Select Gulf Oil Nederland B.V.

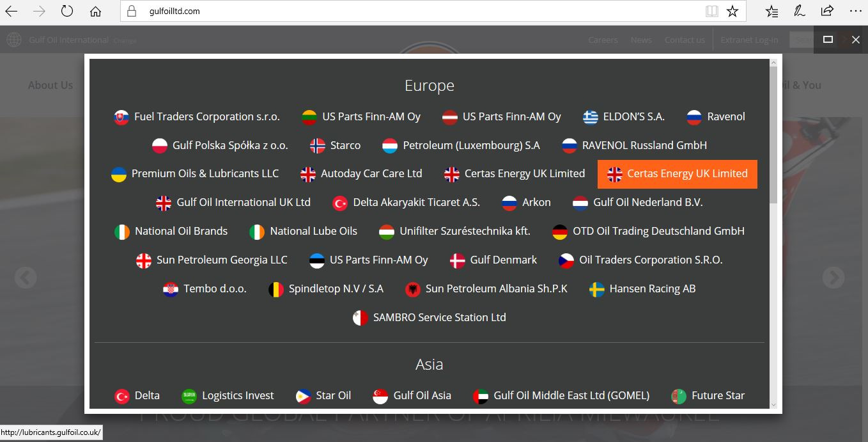638,203
